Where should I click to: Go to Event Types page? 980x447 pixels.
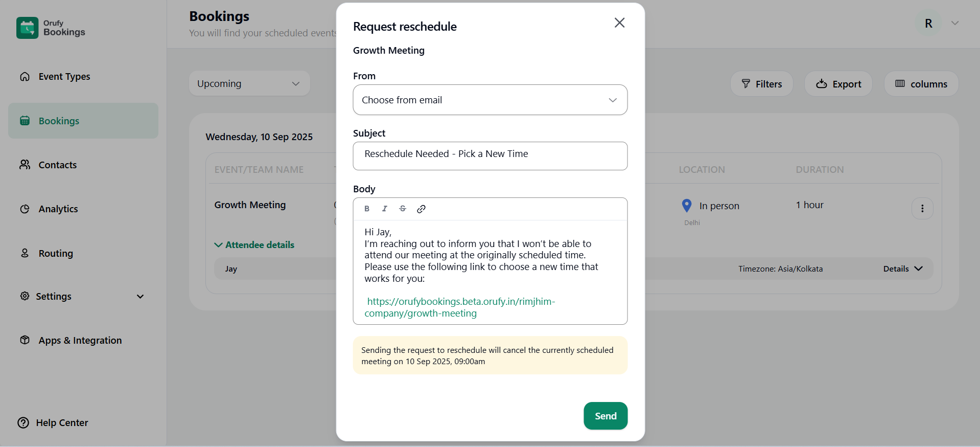[64, 77]
